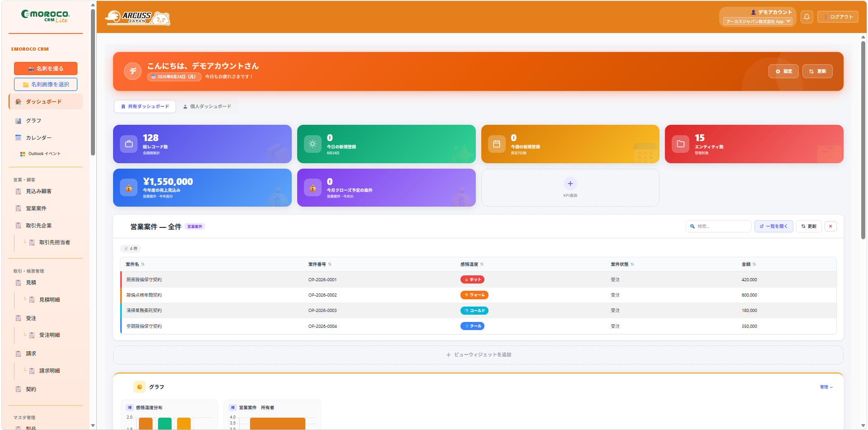Viewport: 868px width, 430px height.
Task: Click the 一覧を開く button
Action: point(773,226)
